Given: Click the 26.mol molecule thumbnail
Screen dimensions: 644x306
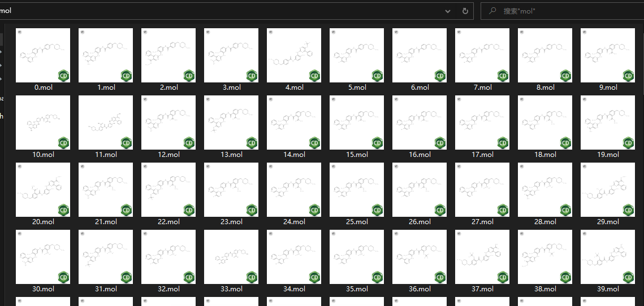Looking at the screenshot, I should [420, 190].
